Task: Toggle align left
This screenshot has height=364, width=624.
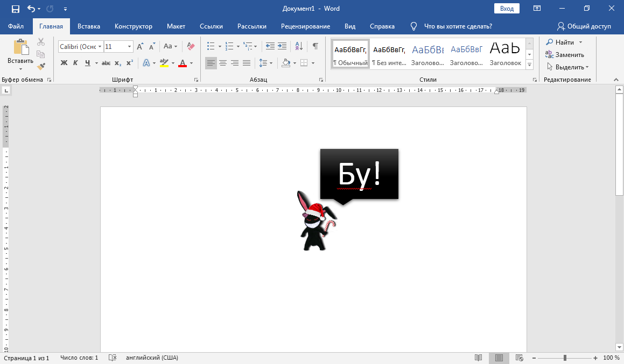Action: coord(211,63)
